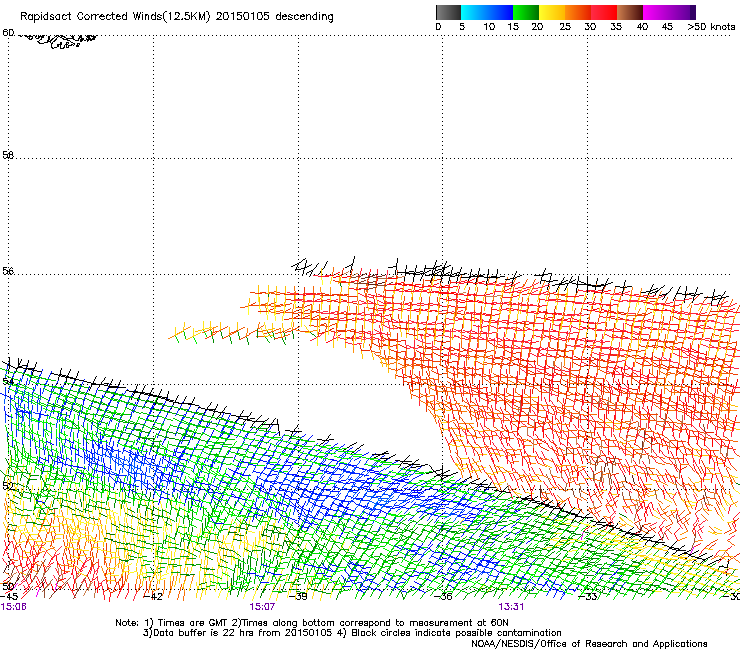Click the '-36' longitude axis label
Screen dimensions: 740x650
tap(444, 596)
